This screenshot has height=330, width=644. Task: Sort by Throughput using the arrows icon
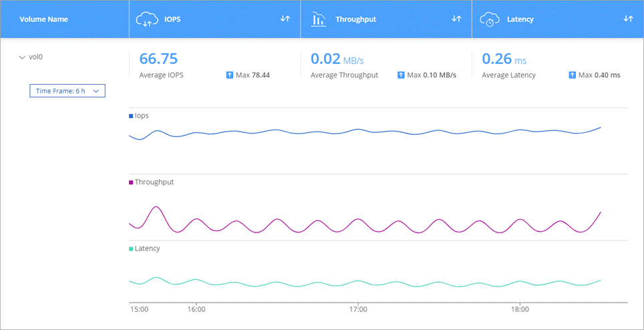[457, 19]
